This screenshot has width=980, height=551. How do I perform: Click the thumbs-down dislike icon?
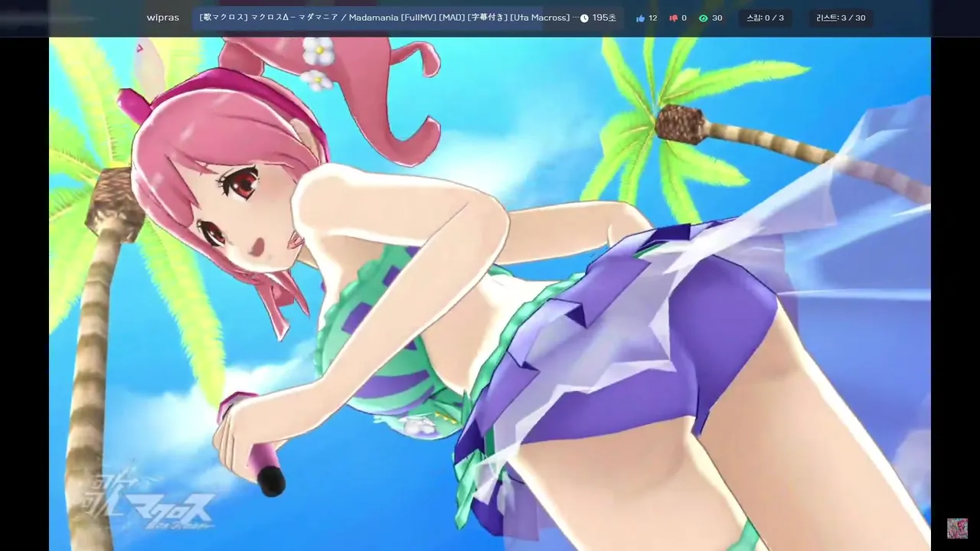(x=674, y=18)
